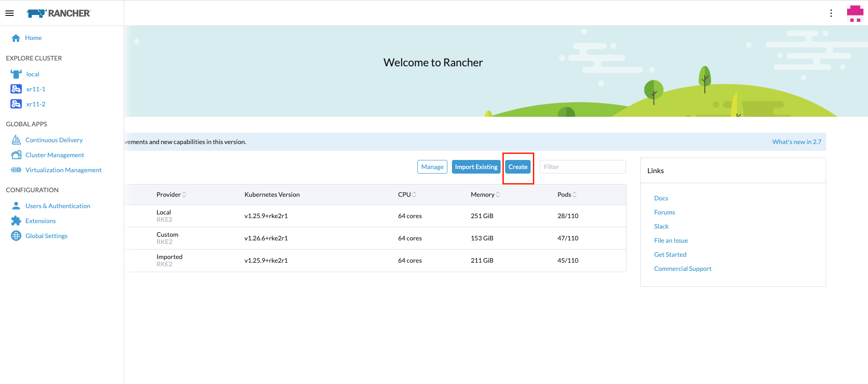The width and height of the screenshot is (868, 384).
Task: Click the Extensions puzzle piece icon
Action: [16, 221]
